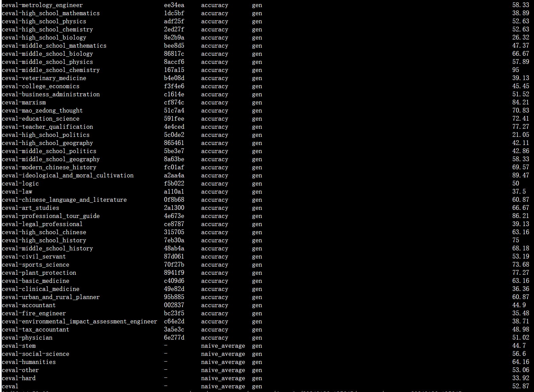
Task: Click the hash value bee8d5
Action: tap(174, 46)
